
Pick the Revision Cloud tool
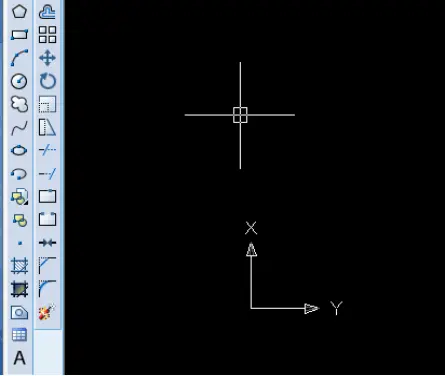pos(19,104)
